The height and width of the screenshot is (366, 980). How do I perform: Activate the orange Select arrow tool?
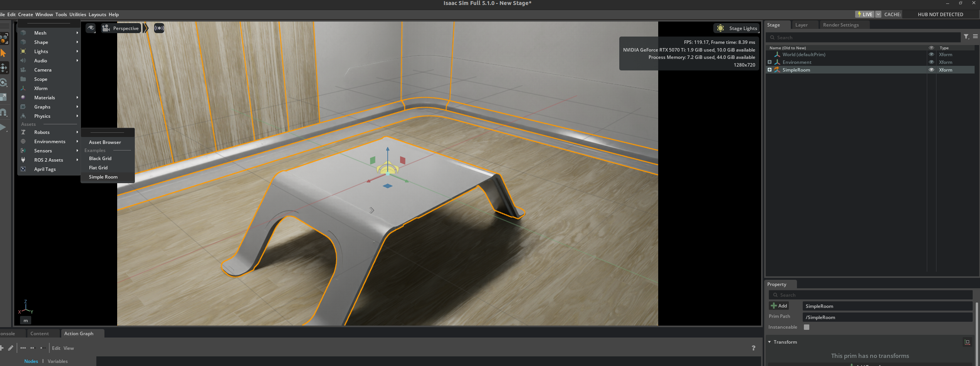(x=3, y=53)
